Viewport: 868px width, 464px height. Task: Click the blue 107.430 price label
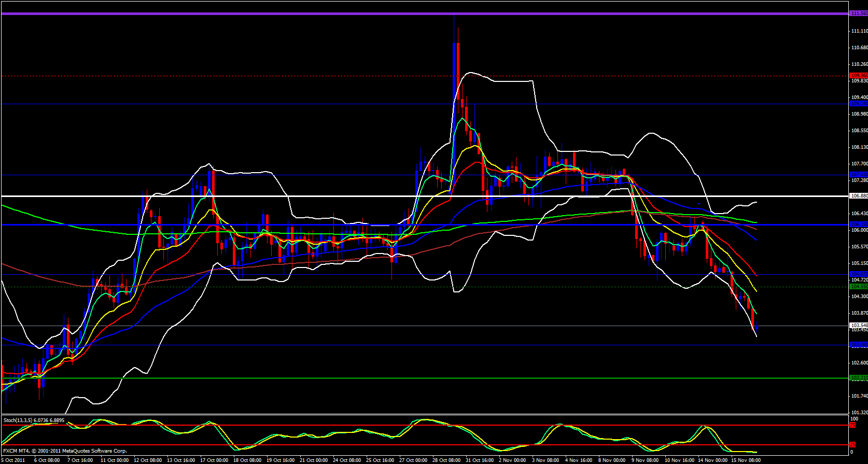[859, 175]
